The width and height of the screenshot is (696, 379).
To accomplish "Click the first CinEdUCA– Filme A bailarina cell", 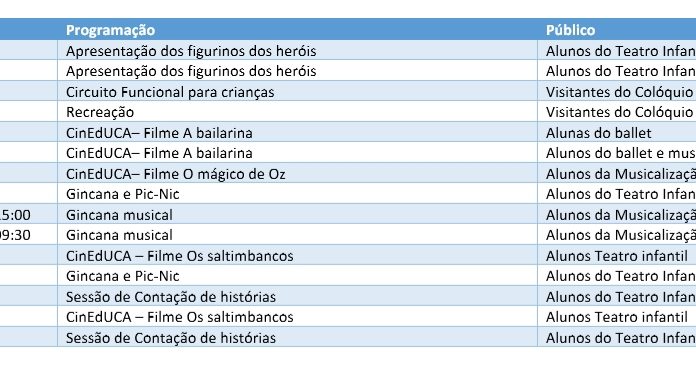I will coord(297,133).
